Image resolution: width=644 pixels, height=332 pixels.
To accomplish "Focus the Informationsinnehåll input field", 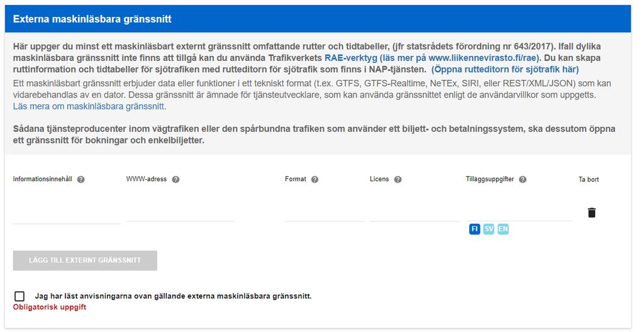I will 67,215.
